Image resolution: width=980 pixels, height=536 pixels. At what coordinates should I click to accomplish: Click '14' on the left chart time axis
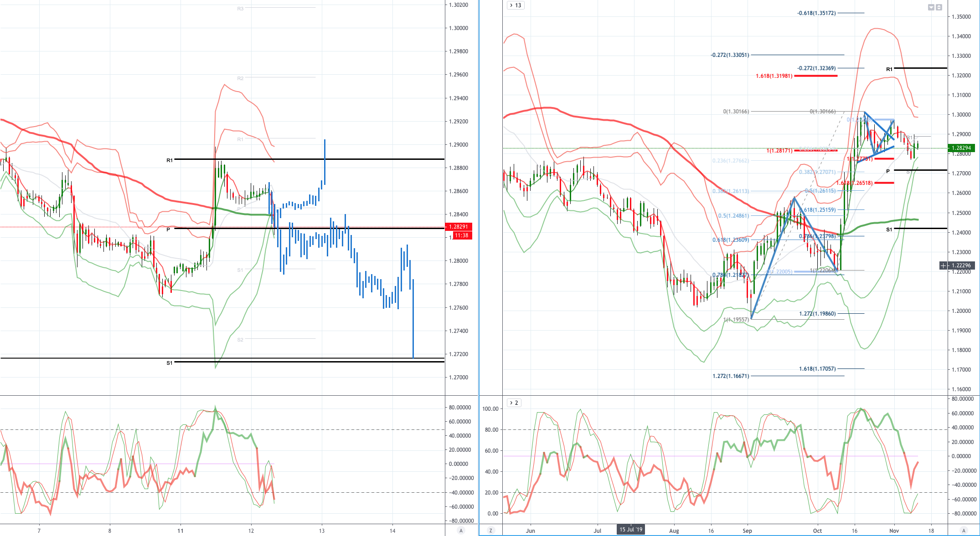392,531
